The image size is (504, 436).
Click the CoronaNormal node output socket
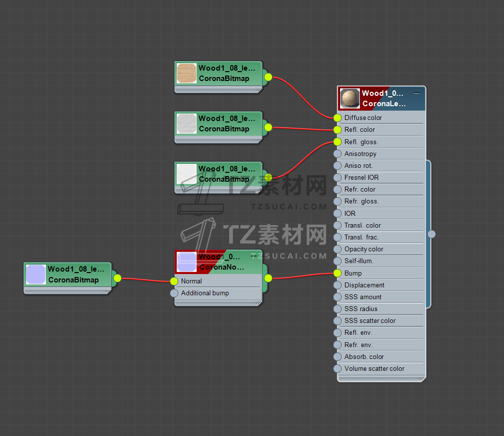pos(268,278)
